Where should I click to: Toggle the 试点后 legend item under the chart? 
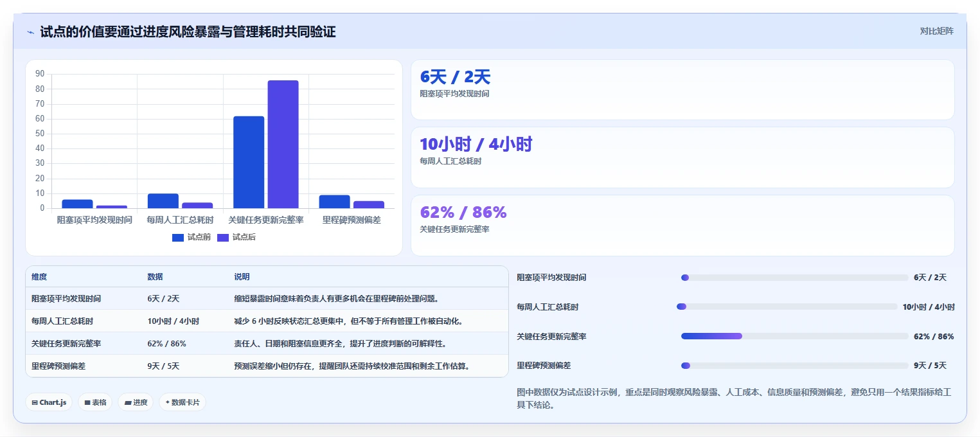pyautogui.click(x=236, y=237)
